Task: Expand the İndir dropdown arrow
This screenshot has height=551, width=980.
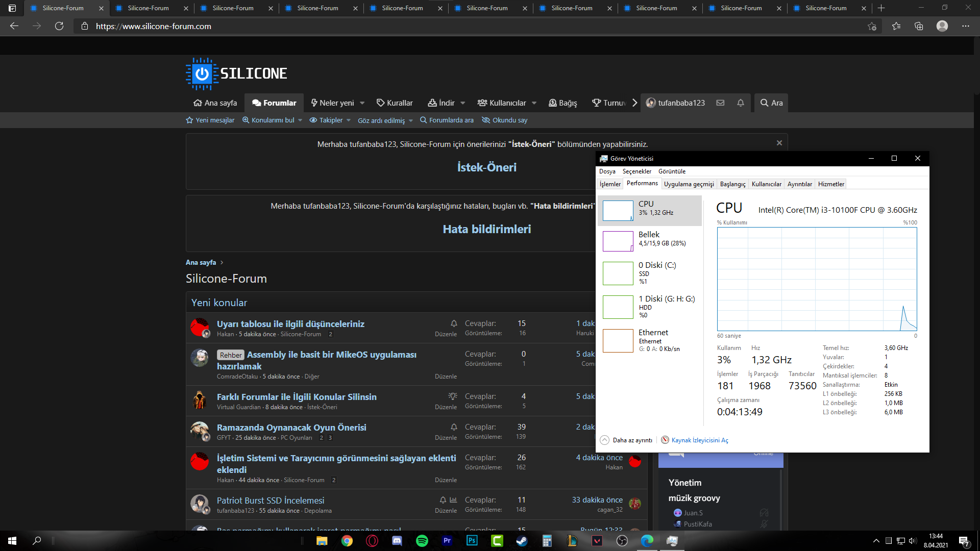Action: pos(462,103)
